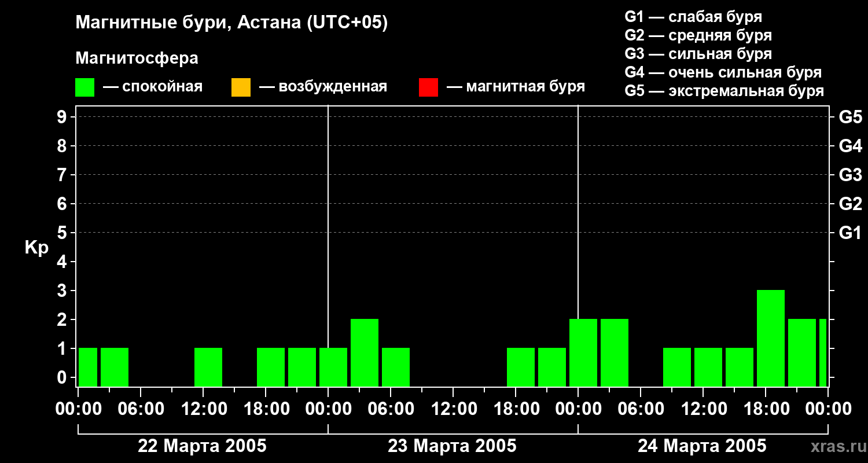Click the 'G2 — средняя буря' legend line
868x463 pixels.
[x=698, y=35]
